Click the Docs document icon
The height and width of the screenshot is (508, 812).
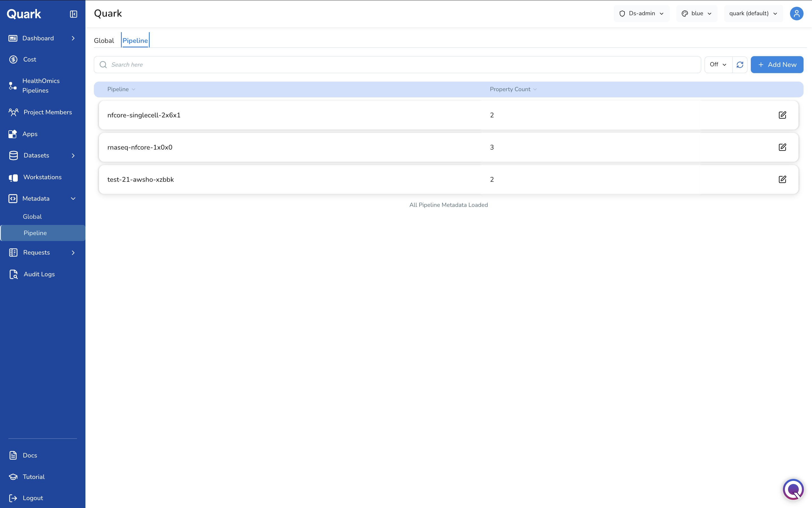pos(13,455)
